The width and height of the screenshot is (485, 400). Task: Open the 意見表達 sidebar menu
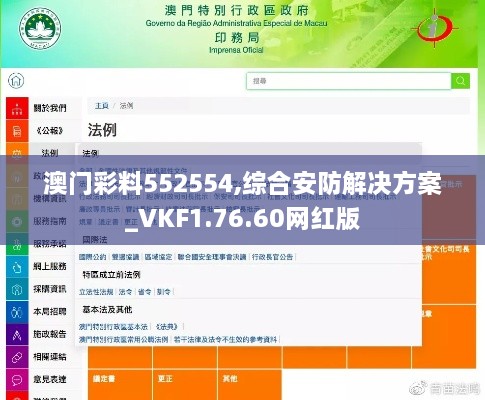pyautogui.click(x=50, y=379)
